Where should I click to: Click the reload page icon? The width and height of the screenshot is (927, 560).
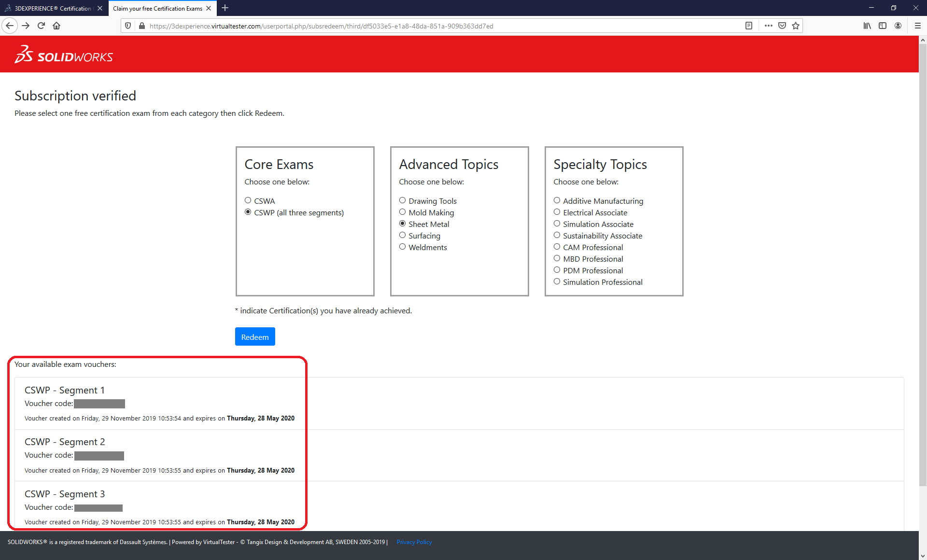pyautogui.click(x=41, y=26)
